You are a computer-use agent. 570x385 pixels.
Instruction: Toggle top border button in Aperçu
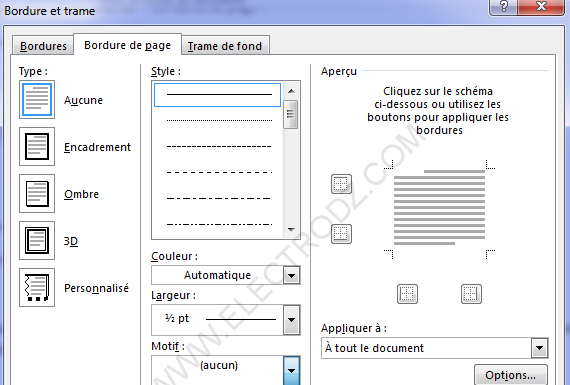(x=341, y=184)
